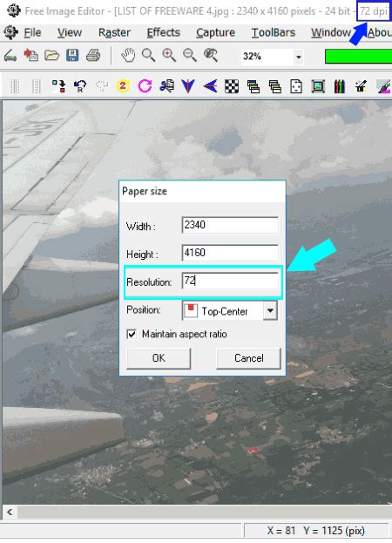Open the Raster menu
392x543 pixels.
point(114,32)
